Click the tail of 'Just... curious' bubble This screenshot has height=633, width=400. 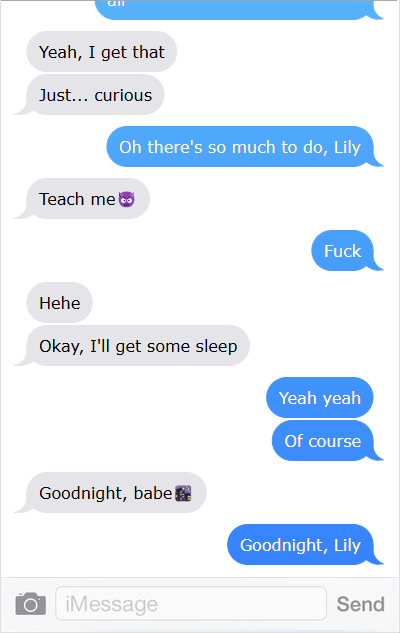click(x=22, y=108)
